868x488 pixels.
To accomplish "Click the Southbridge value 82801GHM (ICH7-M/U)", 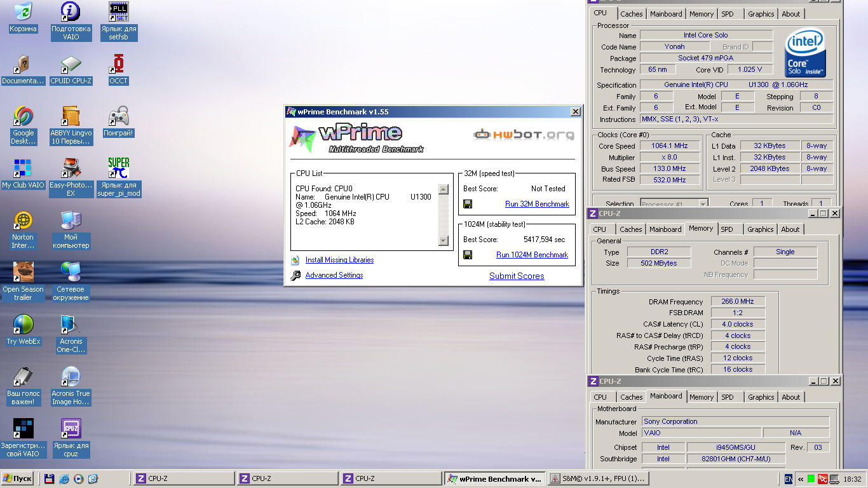I will [x=736, y=459].
